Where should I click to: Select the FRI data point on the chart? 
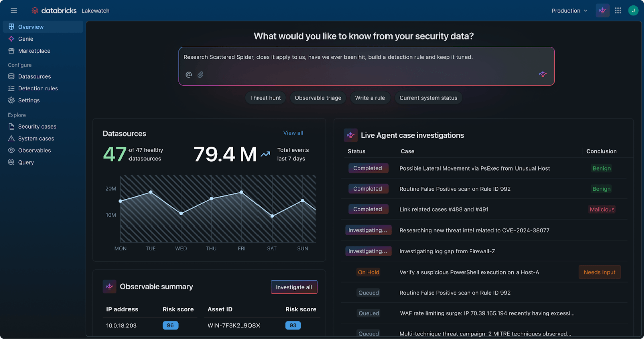tap(242, 192)
